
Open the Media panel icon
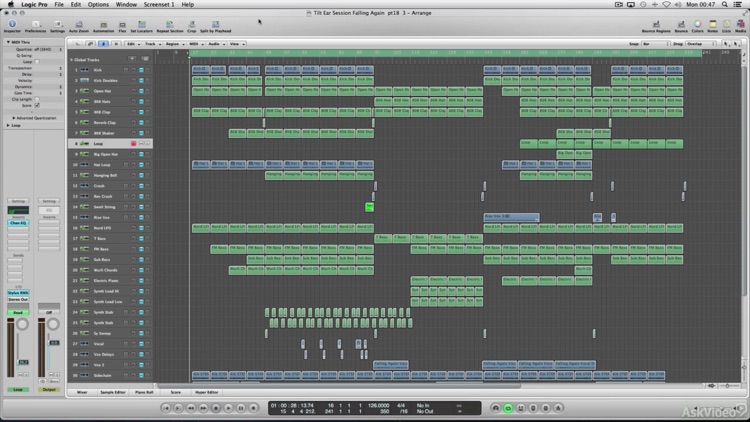740,26
